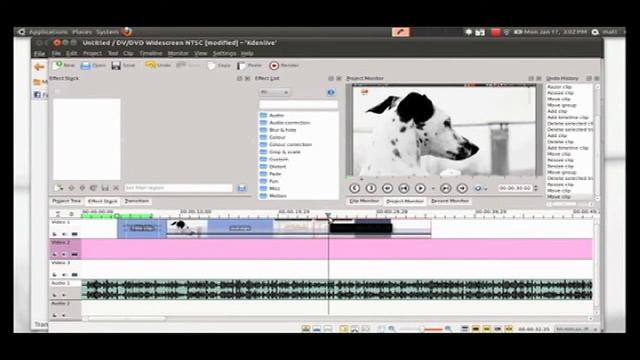The width and height of the screenshot is (640, 360).
Task: Click the Undo toolbar icon
Action: [150, 65]
